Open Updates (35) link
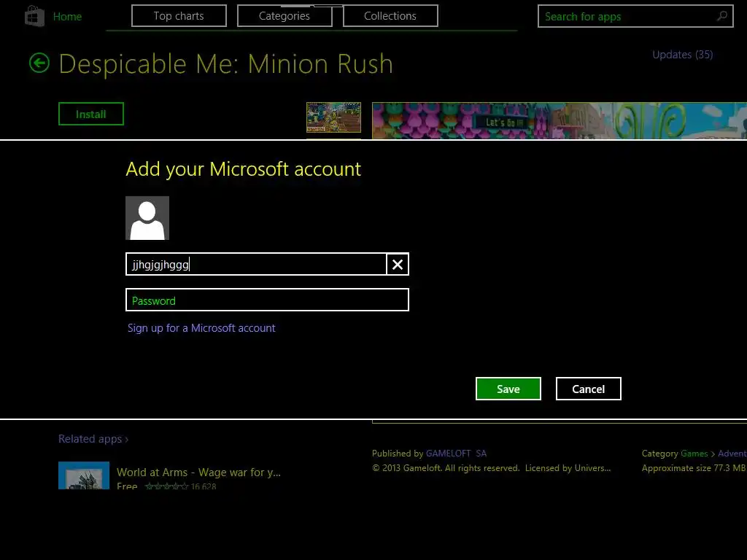 click(x=682, y=55)
